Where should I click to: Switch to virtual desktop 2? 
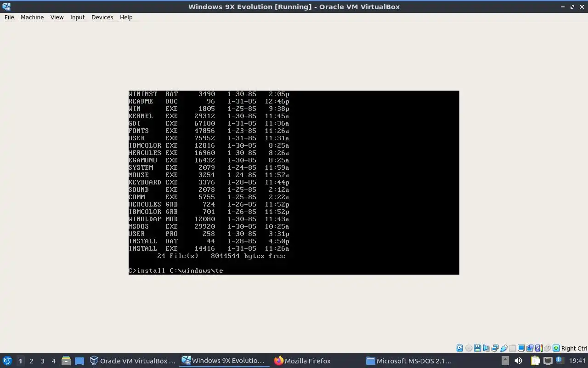[x=31, y=361]
